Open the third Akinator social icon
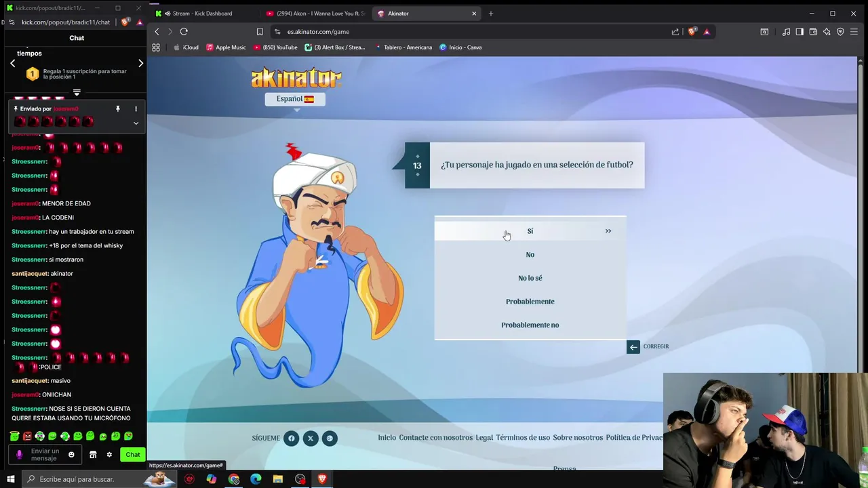This screenshot has height=488, width=868. coord(330,439)
